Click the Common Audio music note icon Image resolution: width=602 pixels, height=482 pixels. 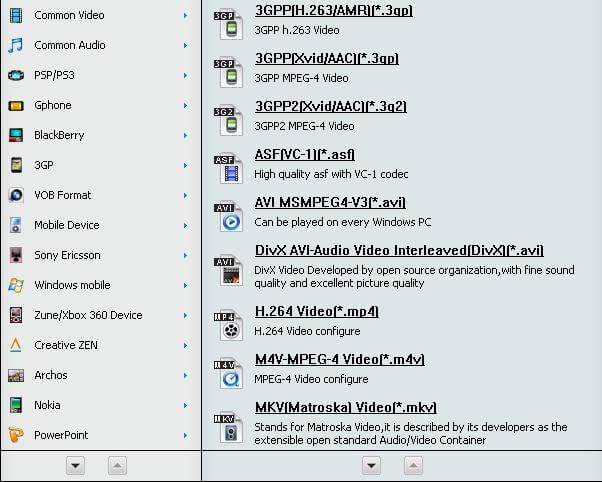pos(16,45)
